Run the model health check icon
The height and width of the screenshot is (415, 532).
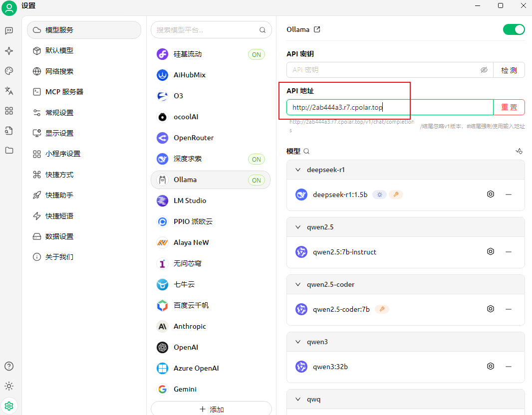(x=519, y=151)
